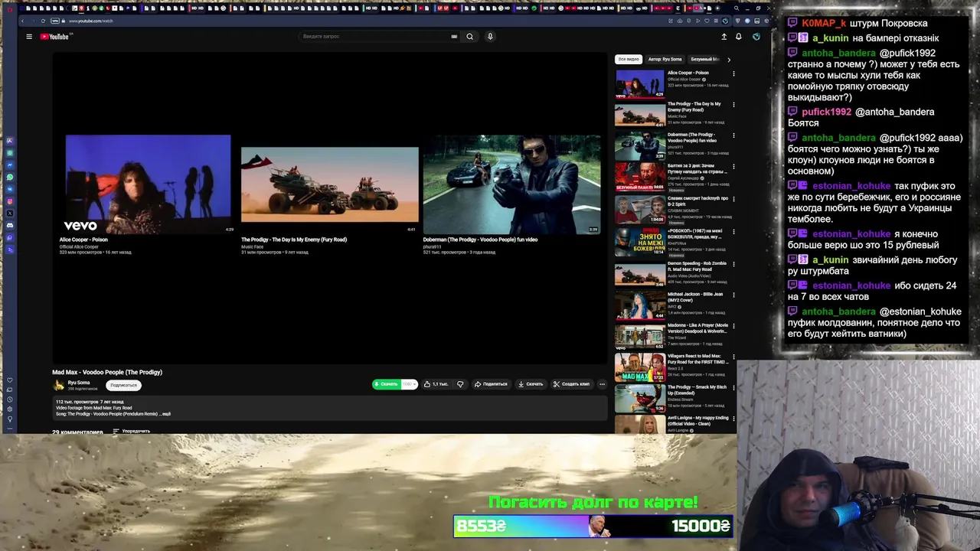Open options for sidebar Alice Cooper - Poison

click(x=733, y=73)
